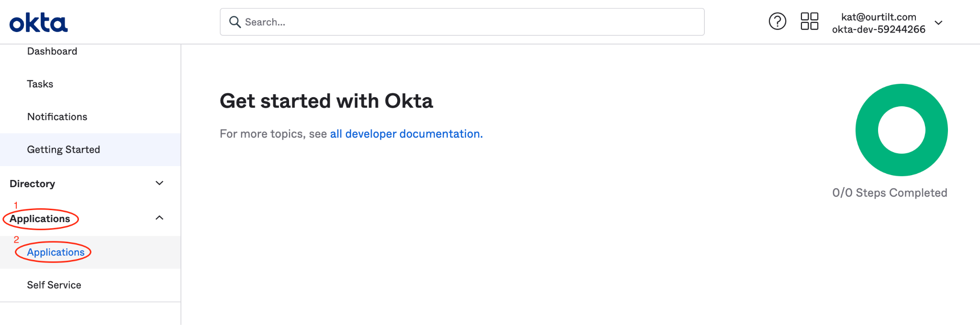This screenshot has width=980, height=325.
Task: Click the Applications section header
Action: (40, 219)
